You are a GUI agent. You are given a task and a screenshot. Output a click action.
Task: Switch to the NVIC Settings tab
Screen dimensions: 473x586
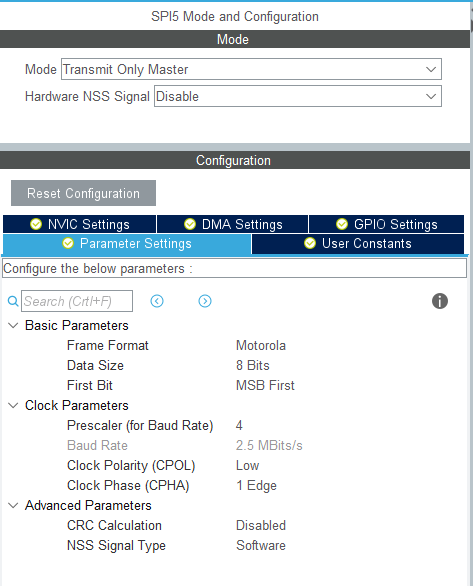(x=80, y=224)
